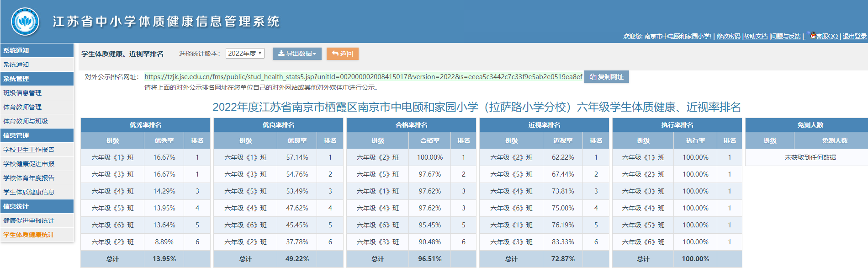Click the 合格率排名 table header
Image resolution: width=868 pixels, height=269 pixels.
(x=411, y=125)
